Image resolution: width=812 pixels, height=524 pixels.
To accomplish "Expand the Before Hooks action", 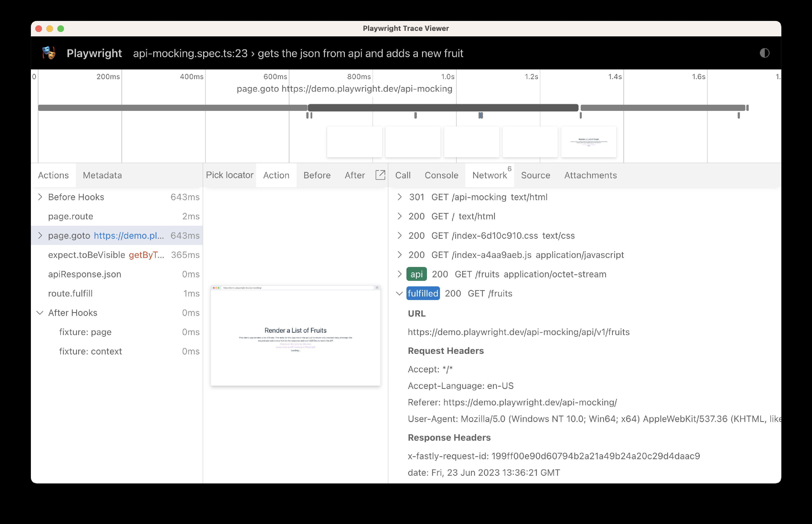I will click(40, 197).
